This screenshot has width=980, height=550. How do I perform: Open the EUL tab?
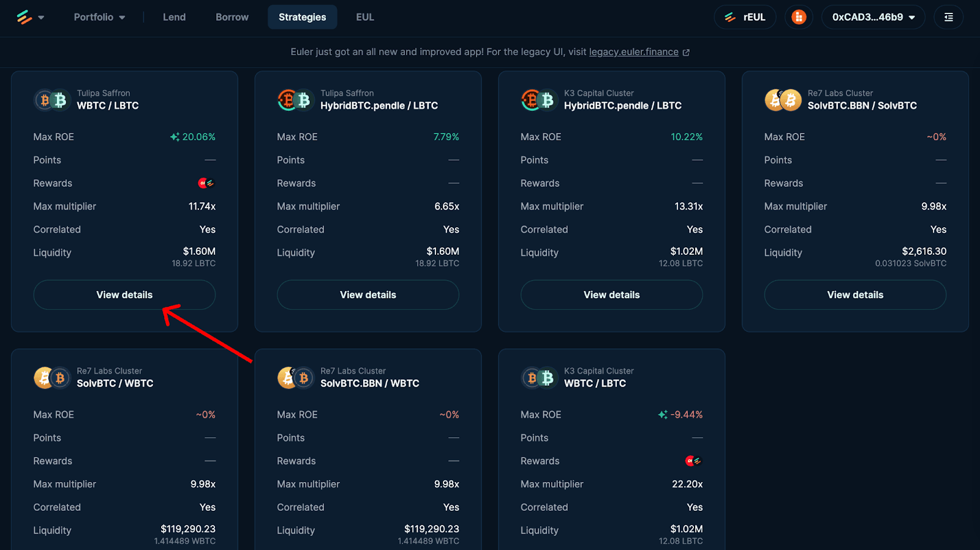(x=364, y=17)
